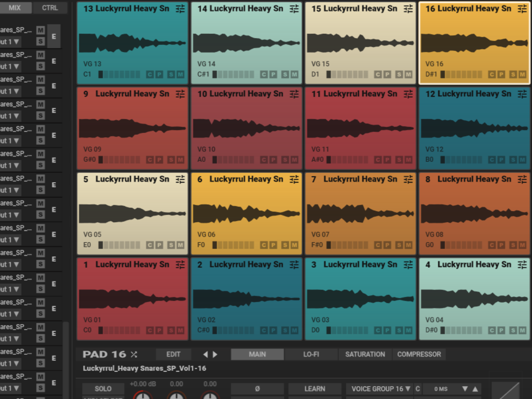Click highlighted E button in mixer list
The width and height of the screenshot is (532, 399).
tap(54, 36)
